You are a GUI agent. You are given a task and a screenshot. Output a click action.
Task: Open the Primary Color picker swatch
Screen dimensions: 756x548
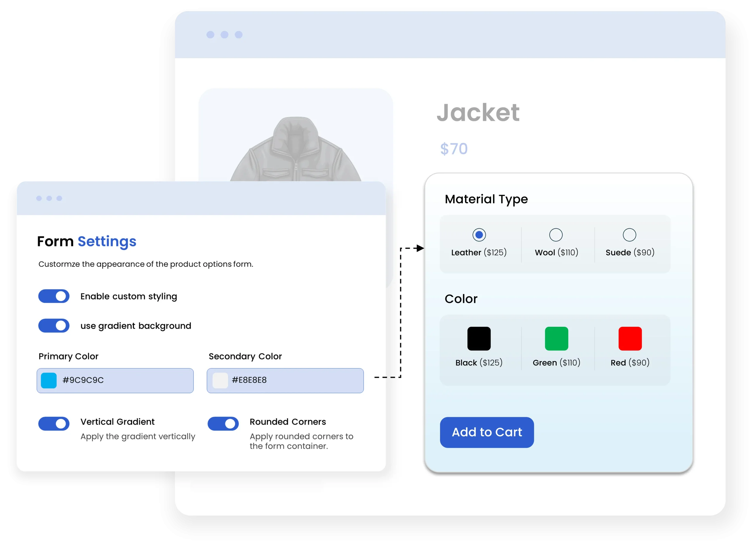pos(49,380)
